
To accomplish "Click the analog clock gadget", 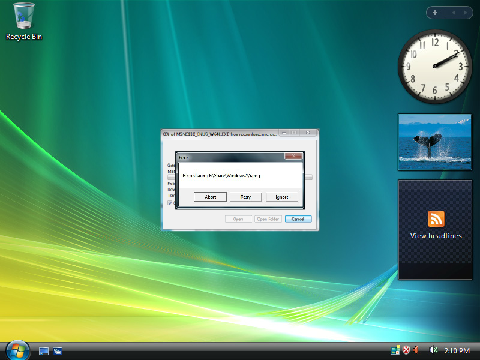I will coord(435,66).
